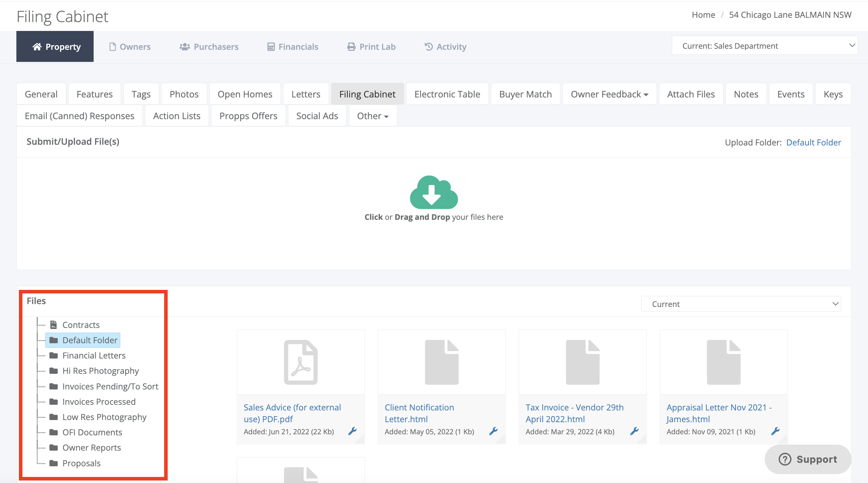Open the Letters sub-tab

[306, 94]
